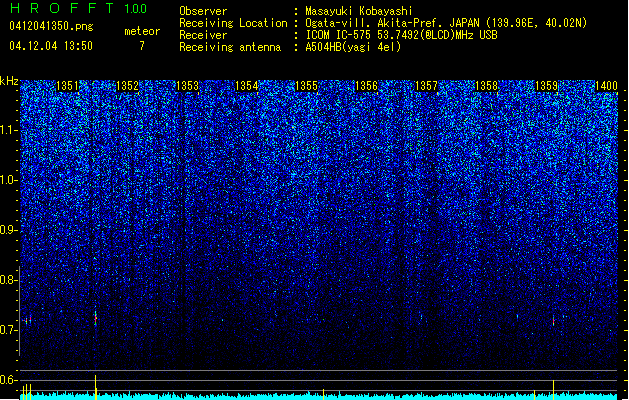Click the tall yellow power spike under 1359
The image size is (629, 400).
click(554, 390)
